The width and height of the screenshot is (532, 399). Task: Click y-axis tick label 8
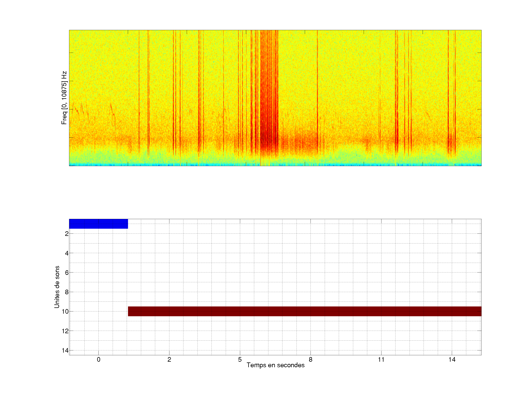click(67, 292)
